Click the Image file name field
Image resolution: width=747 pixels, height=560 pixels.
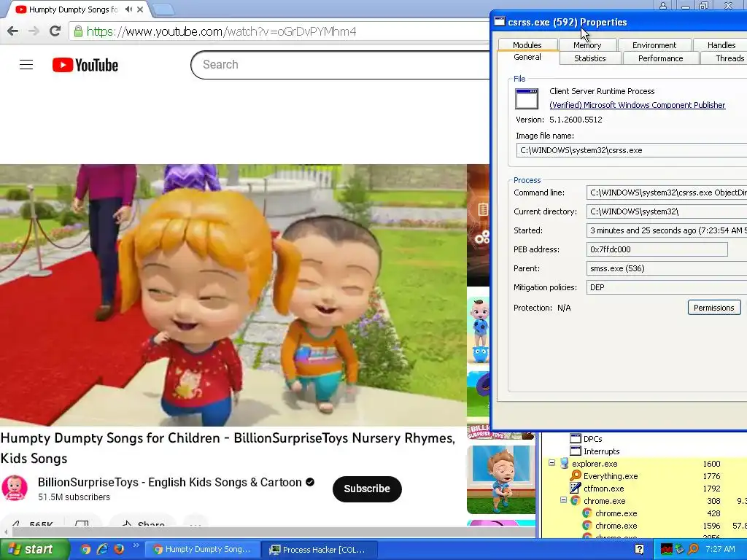click(x=632, y=150)
